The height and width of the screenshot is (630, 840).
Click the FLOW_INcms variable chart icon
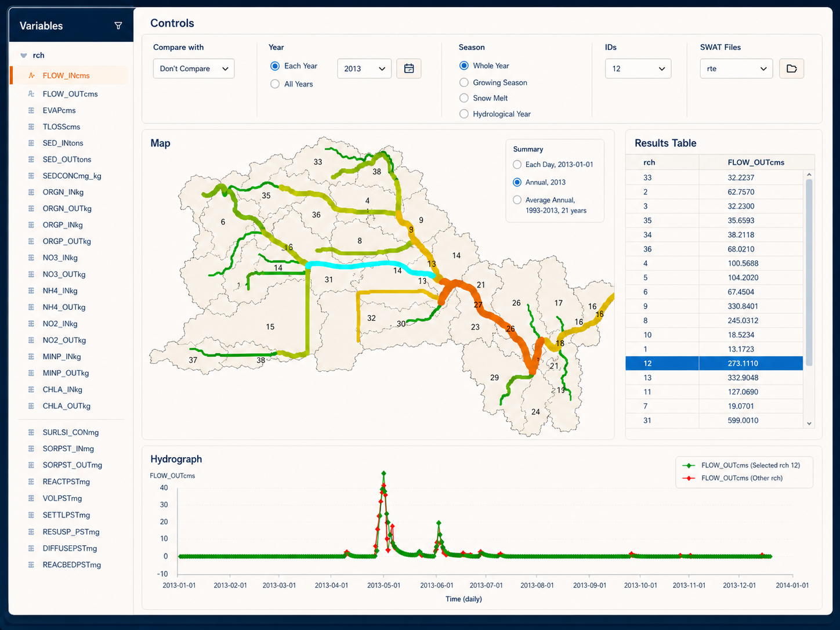(x=31, y=75)
